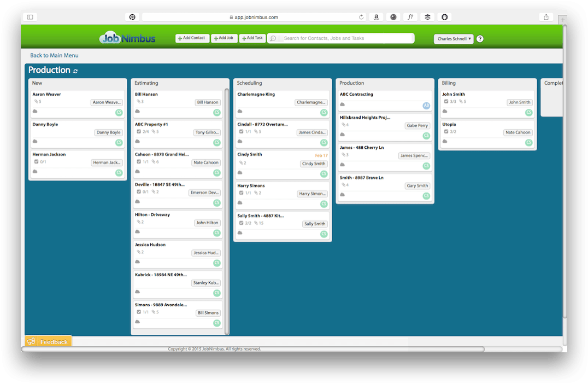Click the refresh icon next to Production title
The width and height of the screenshot is (588, 384).
(75, 71)
